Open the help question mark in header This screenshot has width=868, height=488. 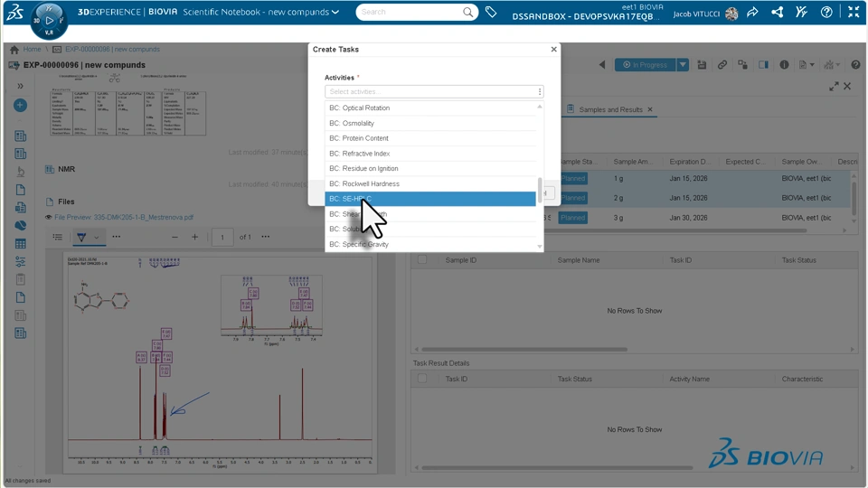(x=826, y=12)
